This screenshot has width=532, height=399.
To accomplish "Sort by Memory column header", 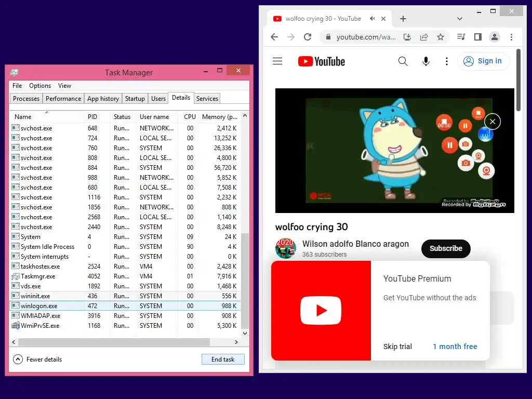I will point(220,117).
